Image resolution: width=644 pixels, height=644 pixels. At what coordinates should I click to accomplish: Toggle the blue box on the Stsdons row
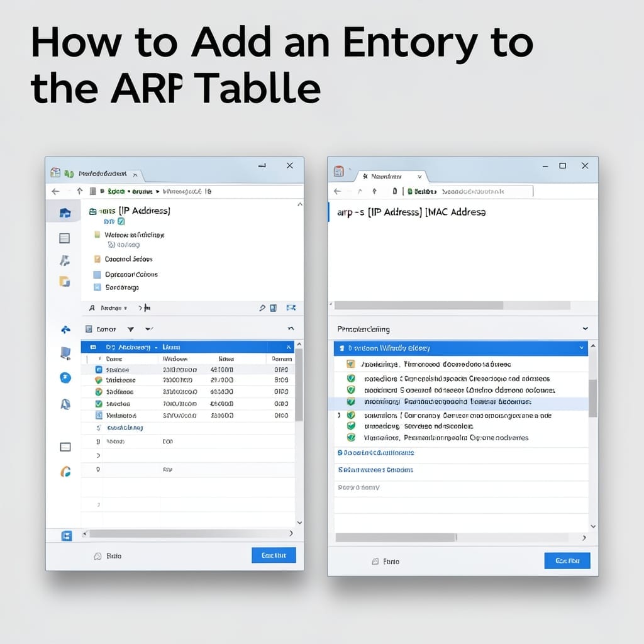tap(99, 370)
